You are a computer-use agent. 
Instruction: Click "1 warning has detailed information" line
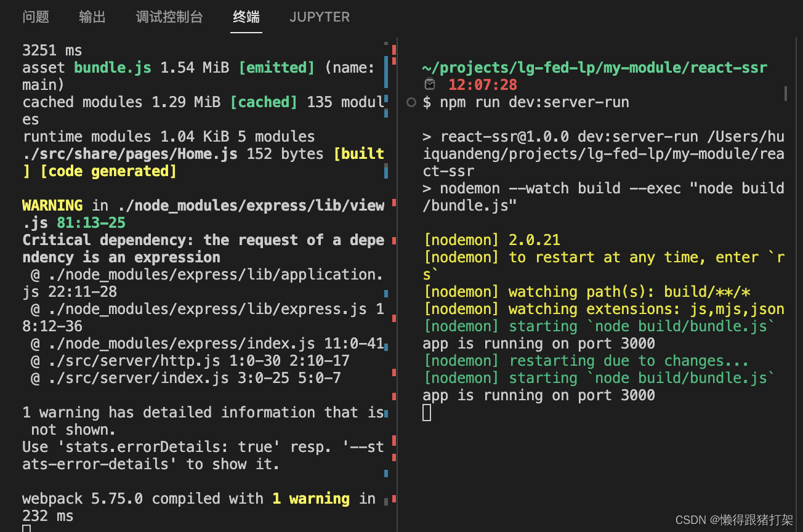tap(203, 413)
